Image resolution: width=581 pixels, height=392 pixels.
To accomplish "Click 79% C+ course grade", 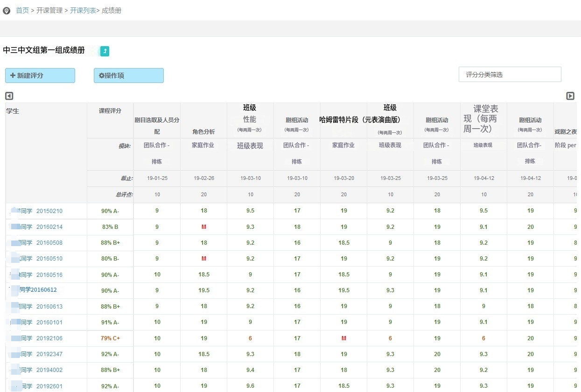I will point(110,338).
